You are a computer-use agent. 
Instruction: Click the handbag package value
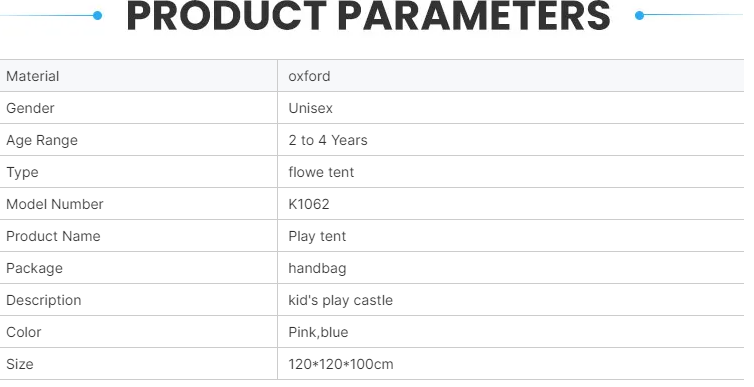point(317,268)
